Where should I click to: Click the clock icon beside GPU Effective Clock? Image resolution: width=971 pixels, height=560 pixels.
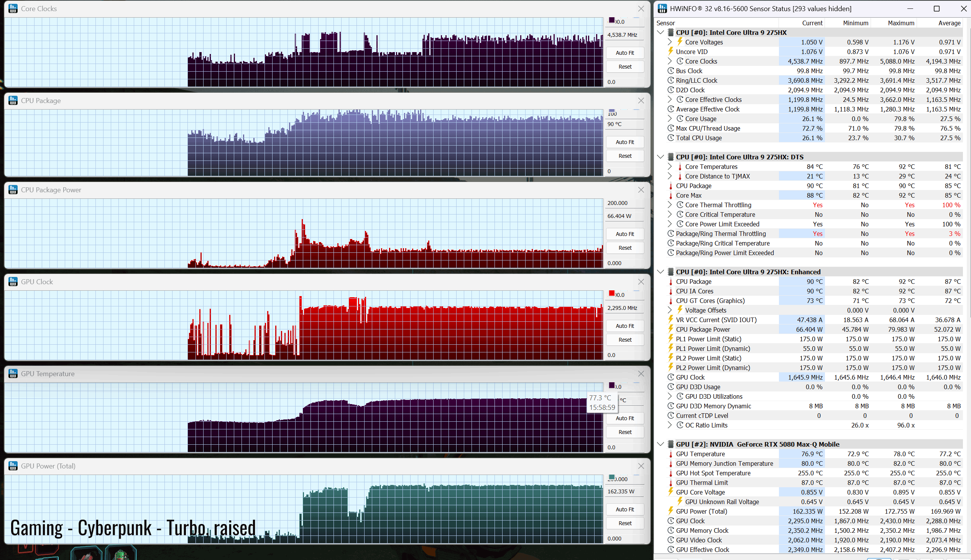671,550
